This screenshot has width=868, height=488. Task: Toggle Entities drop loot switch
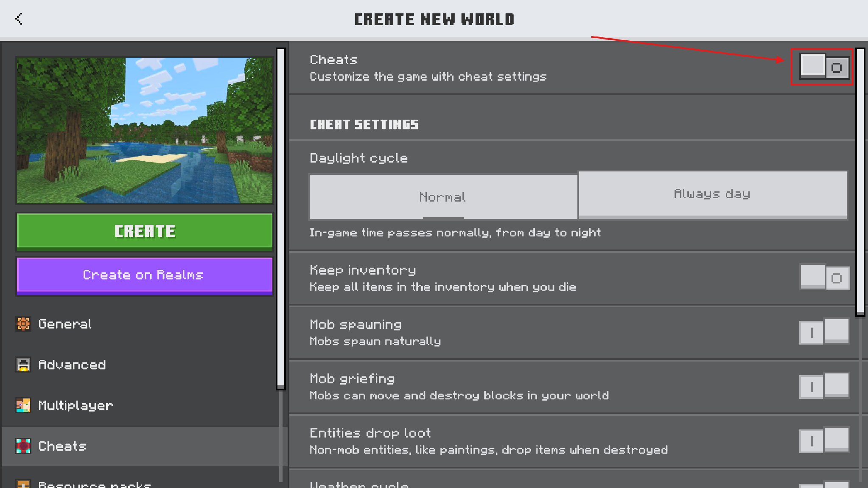[824, 440]
